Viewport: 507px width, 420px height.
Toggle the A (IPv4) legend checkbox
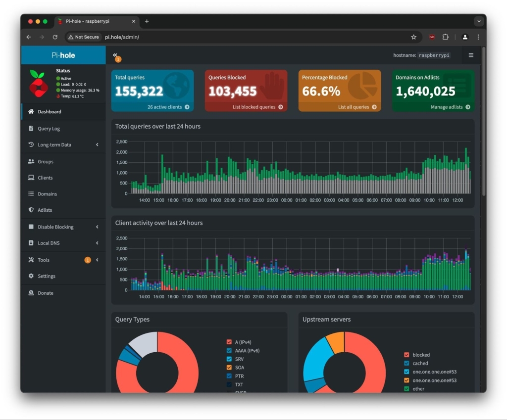click(229, 342)
